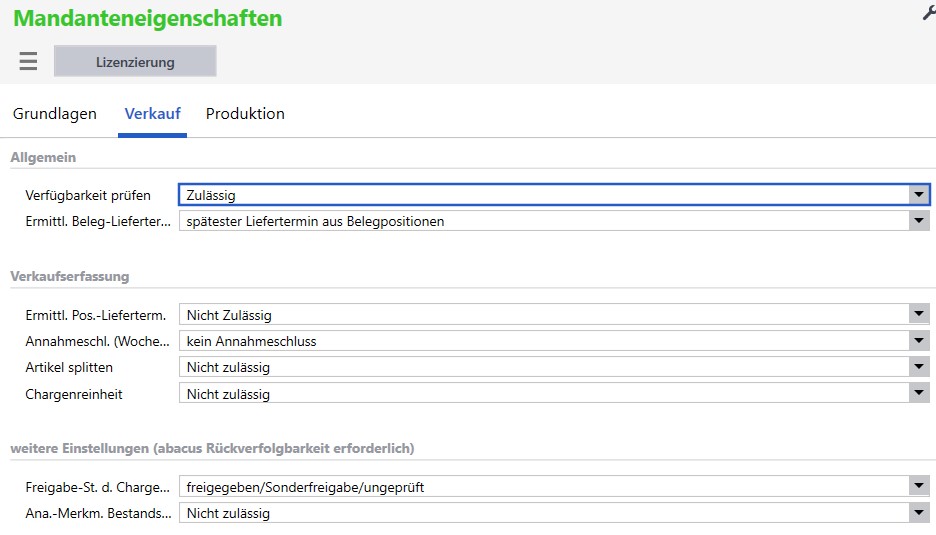
Task: Click the Mandanteneigenschaften page title
Action: point(148,18)
